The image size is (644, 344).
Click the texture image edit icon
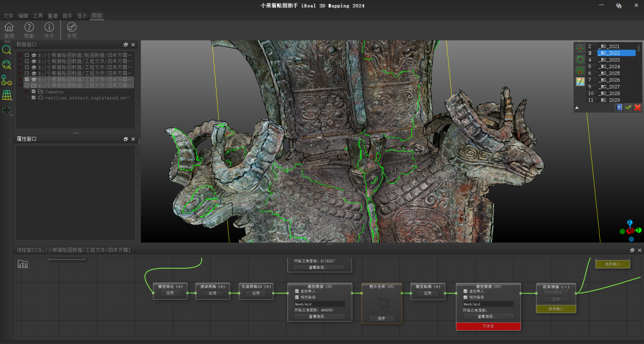click(580, 81)
